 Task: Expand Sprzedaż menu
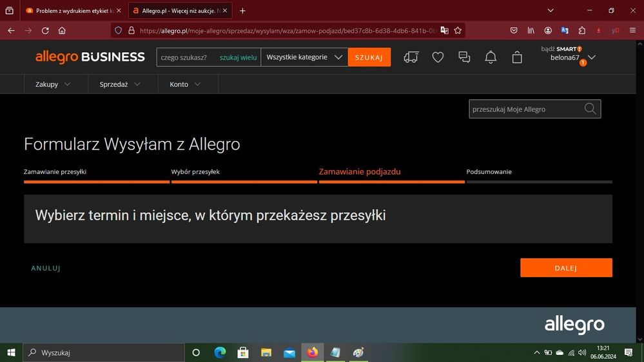120,84
